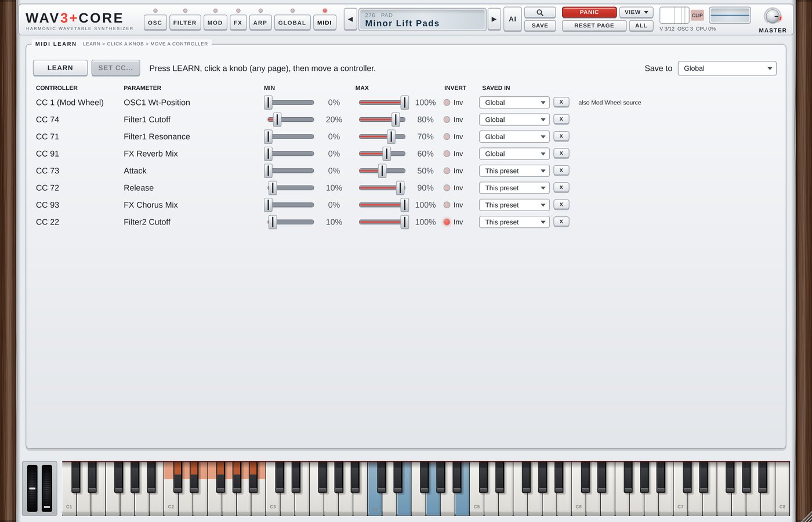
Task: Remove the CC 1 Mod Wheel mapping
Action: pos(561,102)
